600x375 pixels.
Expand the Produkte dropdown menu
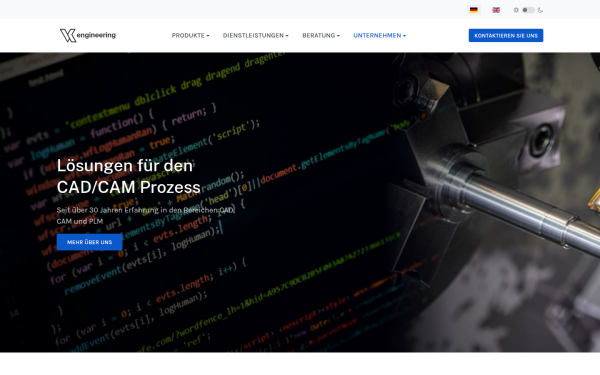(x=190, y=36)
